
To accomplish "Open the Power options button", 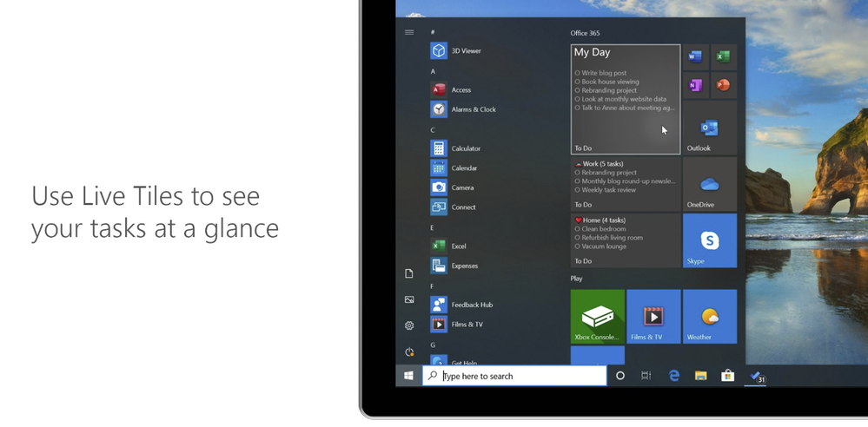I will (409, 351).
